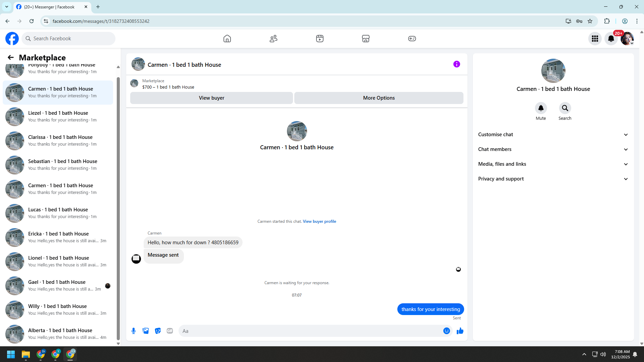The image size is (644, 362).
Task: Open volume control in system tray
Action: tap(603, 354)
